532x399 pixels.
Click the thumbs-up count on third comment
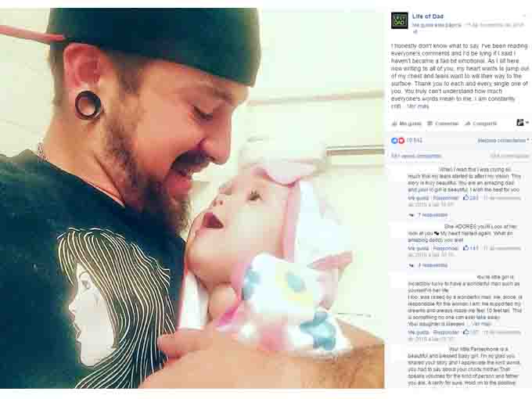click(x=471, y=332)
